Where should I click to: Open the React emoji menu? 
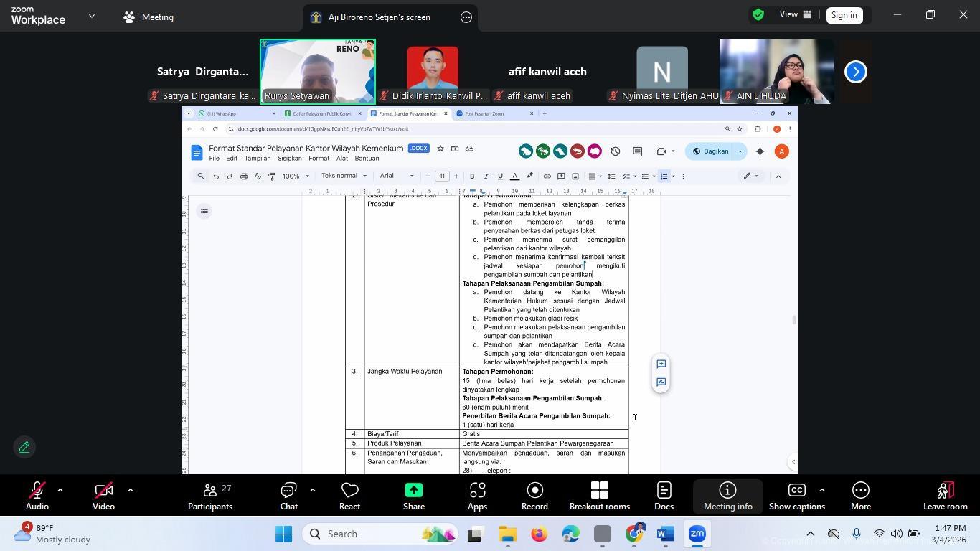[x=349, y=496]
